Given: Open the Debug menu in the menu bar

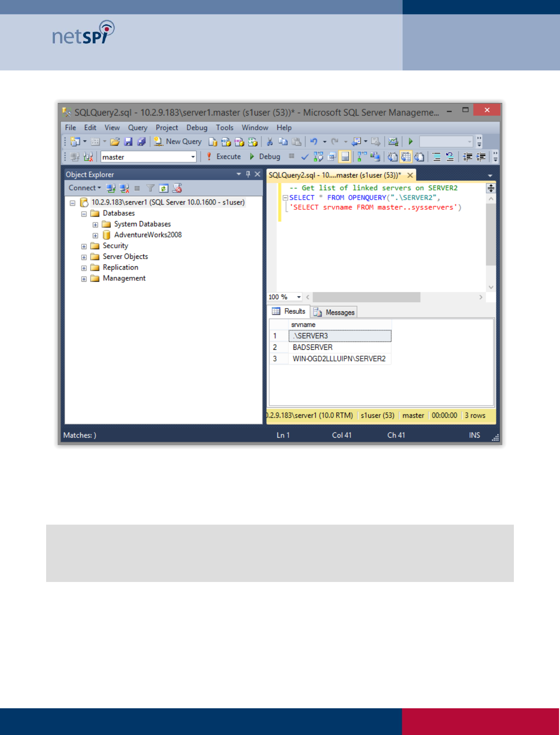Looking at the screenshot, I should tap(197, 128).
